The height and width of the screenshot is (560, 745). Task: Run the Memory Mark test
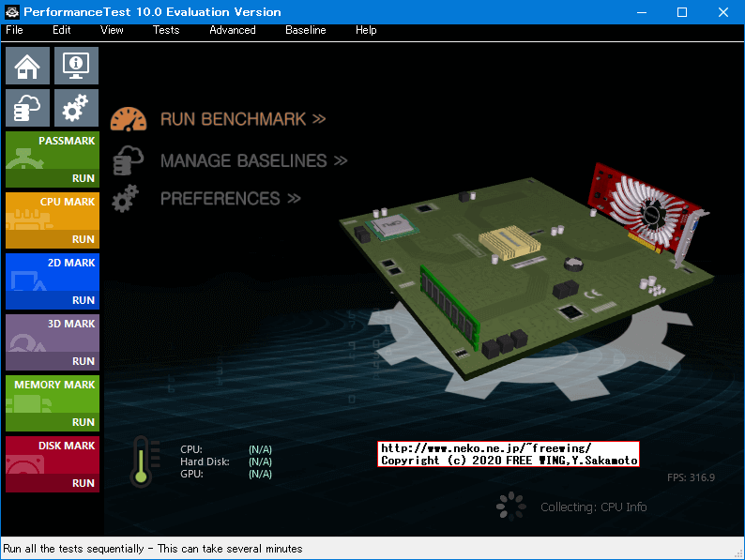[53, 422]
